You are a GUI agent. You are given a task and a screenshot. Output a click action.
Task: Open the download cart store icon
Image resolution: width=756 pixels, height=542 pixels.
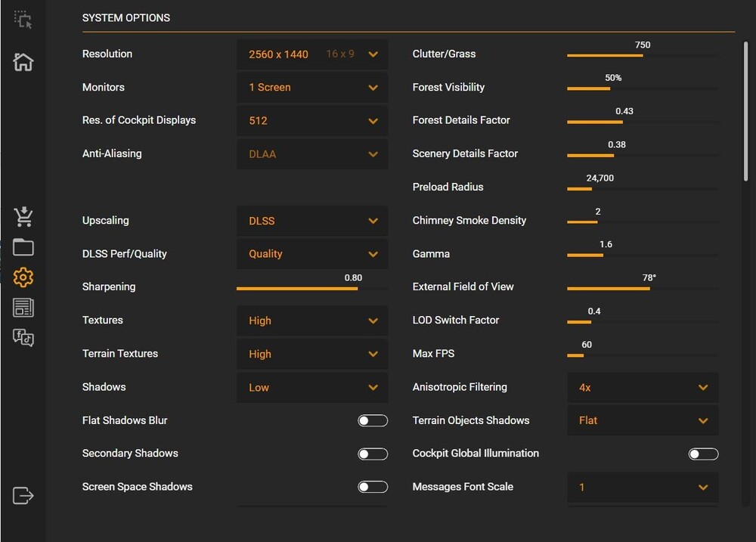(x=23, y=217)
